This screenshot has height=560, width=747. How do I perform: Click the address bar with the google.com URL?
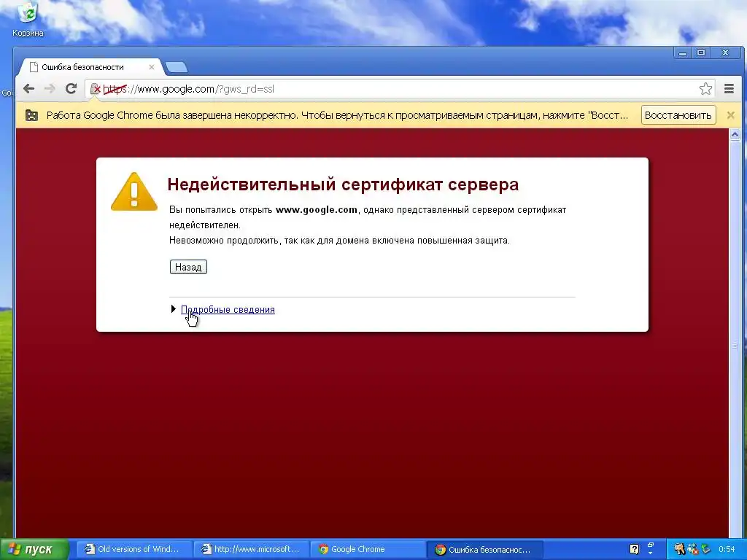tap(400, 89)
